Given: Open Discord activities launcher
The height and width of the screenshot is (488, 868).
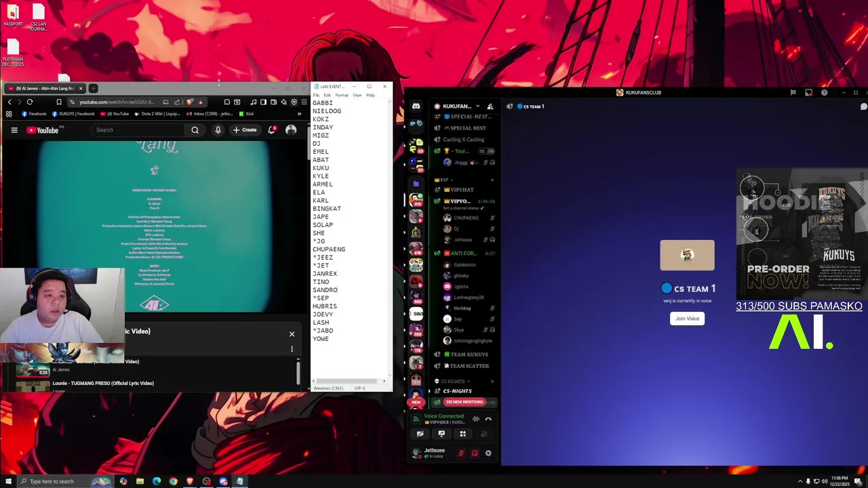Looking at the screenshot, I should tap(462, 434).
